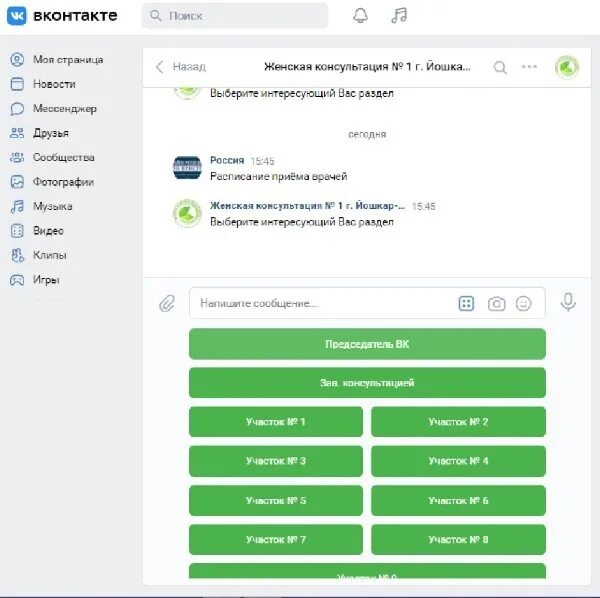Click the Поиск search field
Image resolution: width=600 pixels, height=598 pixels.
(x=235, y=16)
